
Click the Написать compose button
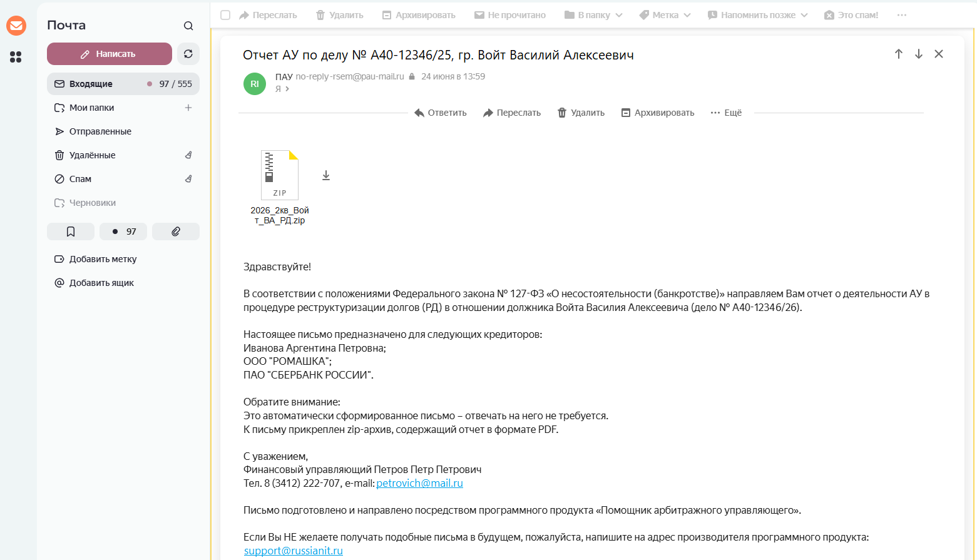pyautogui.click(x=110, y=54)
